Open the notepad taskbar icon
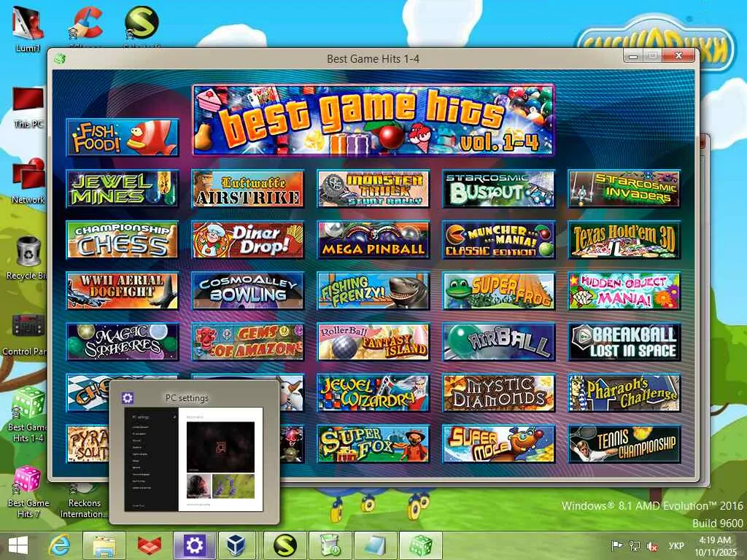 [375, 545]
